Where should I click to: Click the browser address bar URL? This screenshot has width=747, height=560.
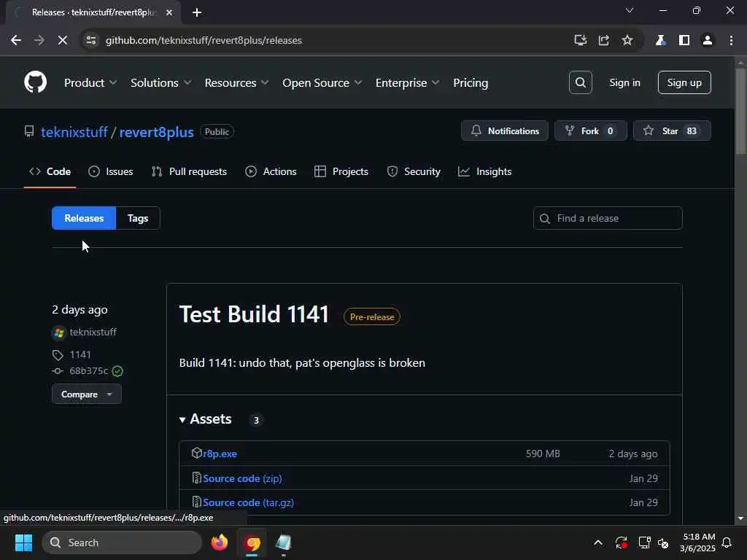(x=204, y=41)
